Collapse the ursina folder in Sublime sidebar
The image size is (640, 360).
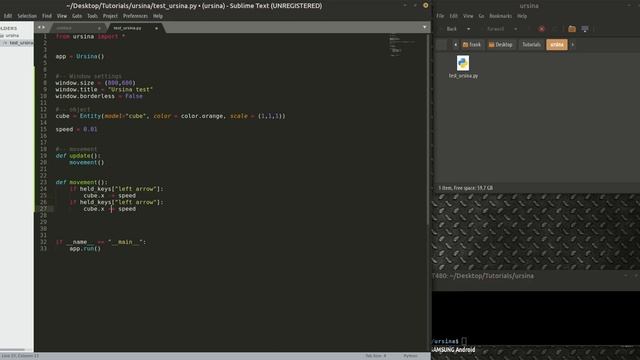(x=2, y=36)
